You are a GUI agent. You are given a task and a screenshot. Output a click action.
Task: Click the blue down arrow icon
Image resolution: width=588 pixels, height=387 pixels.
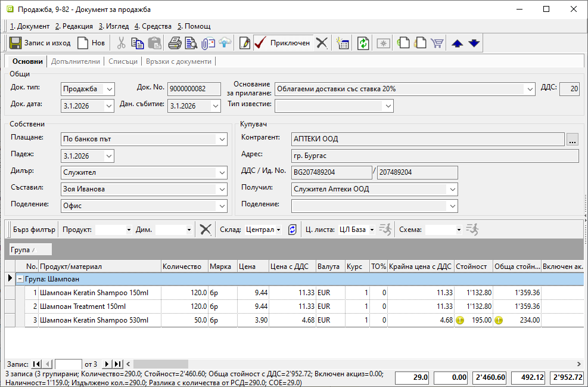click(x=474, y=43)
